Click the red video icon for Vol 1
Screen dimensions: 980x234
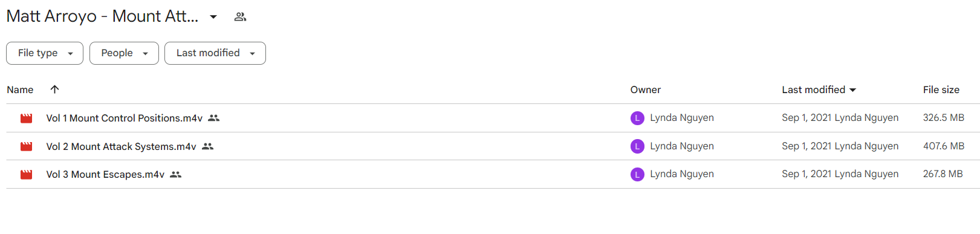pyautogui.click(x=27, y=119)
